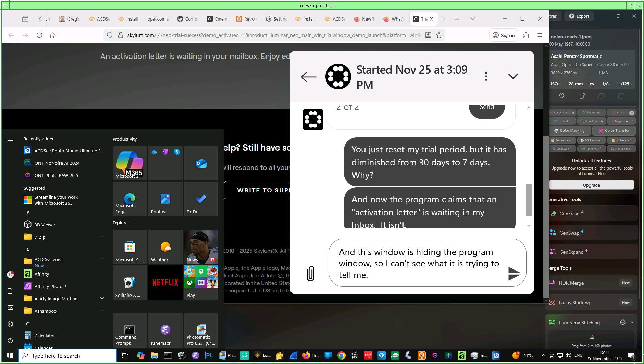Open Netflix tile in Start menu
Viewport: 644px width, 364px height.
click(x=165, y=282)
